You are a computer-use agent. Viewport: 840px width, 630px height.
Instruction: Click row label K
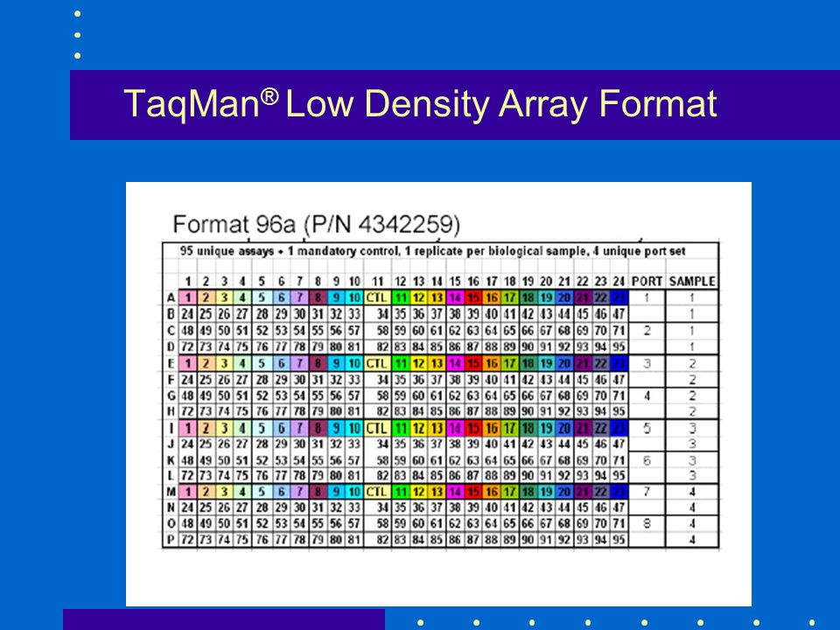pyautogui.click(x=171, y=460)
